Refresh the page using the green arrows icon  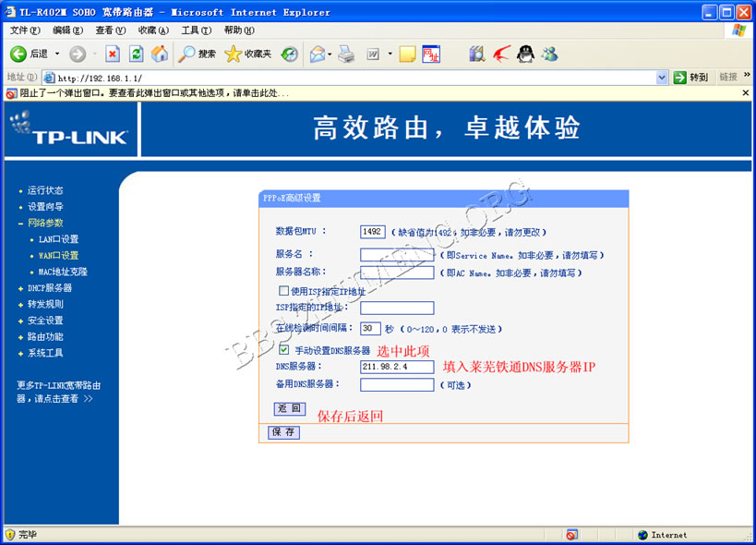pyautogui.click(x=137, y=54)
